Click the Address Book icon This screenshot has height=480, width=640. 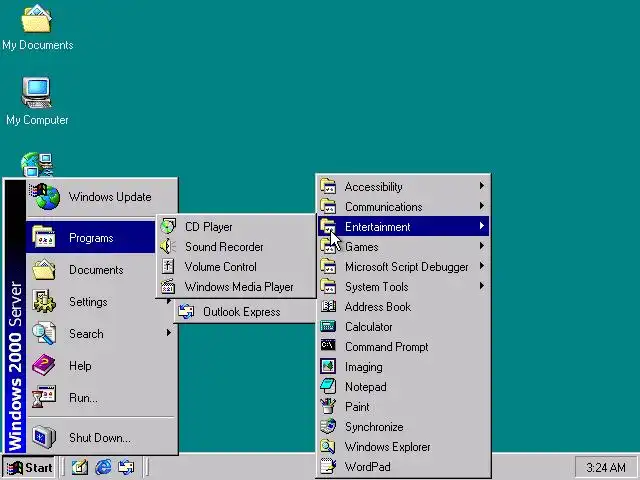click(x=328, y=307)
